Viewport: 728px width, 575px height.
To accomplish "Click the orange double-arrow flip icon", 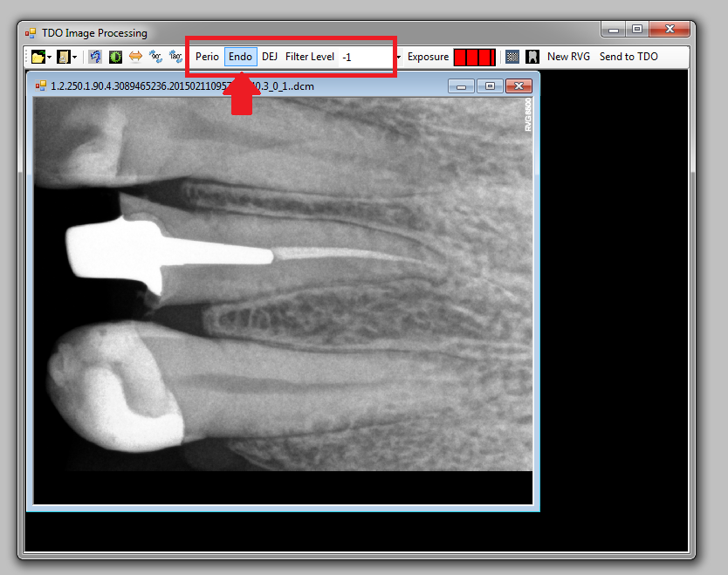I will pos(135,57).
